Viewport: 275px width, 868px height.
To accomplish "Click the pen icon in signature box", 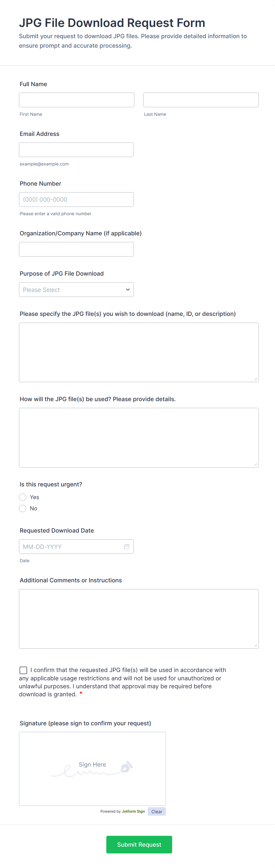I will pyautogui.click(x=127, y=767).
